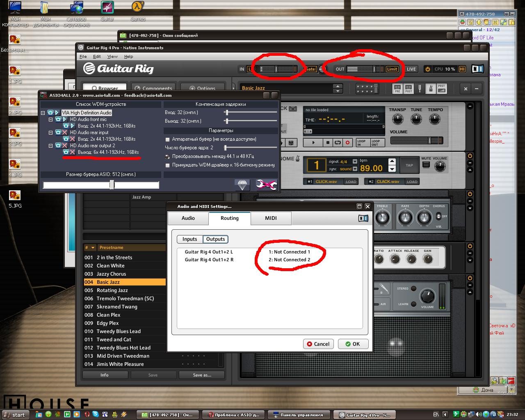Viewport: 525px width, 420px height.
Task: Click LOAD next to CLICK.wav
Action: point(351,182)
